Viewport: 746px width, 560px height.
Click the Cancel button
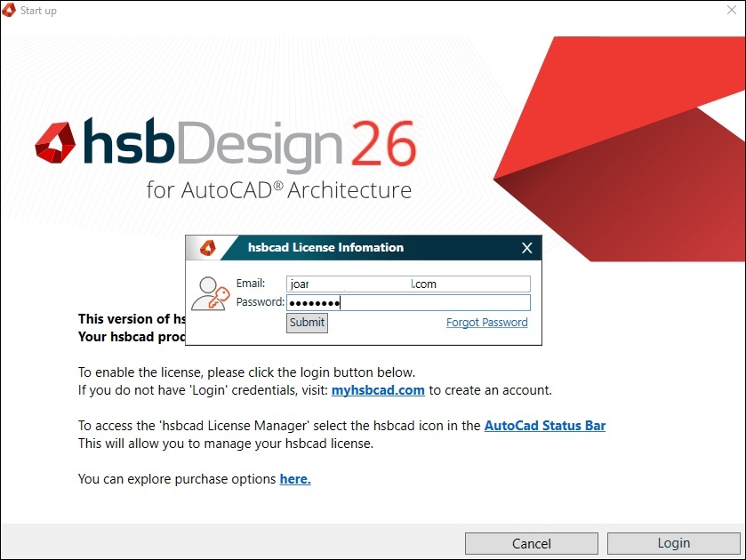click(x=532, y=543)
